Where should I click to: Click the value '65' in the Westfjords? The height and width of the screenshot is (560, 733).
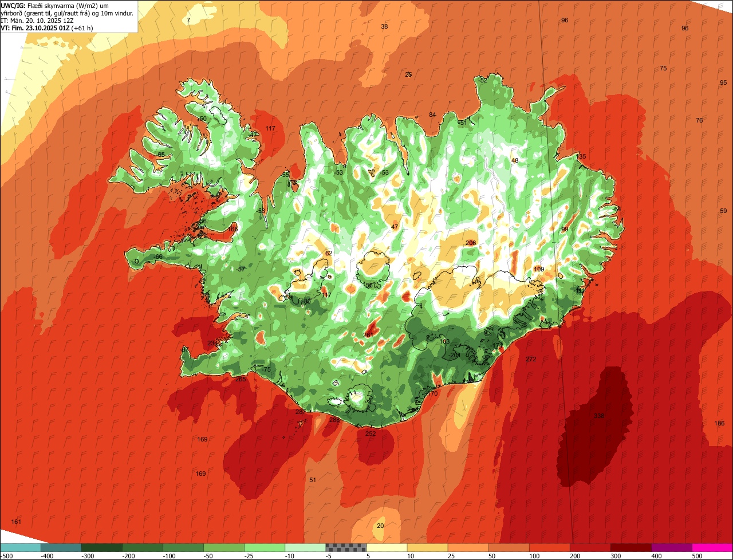click(x=161, y=155)
